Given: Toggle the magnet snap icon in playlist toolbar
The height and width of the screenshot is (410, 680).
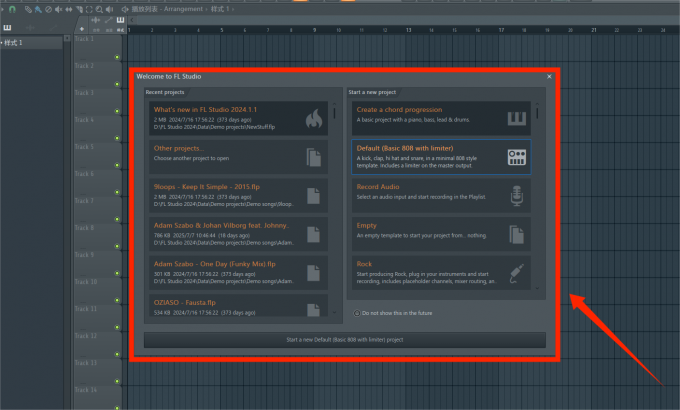Looking at the screenshot, I should [x=12, y=9].
